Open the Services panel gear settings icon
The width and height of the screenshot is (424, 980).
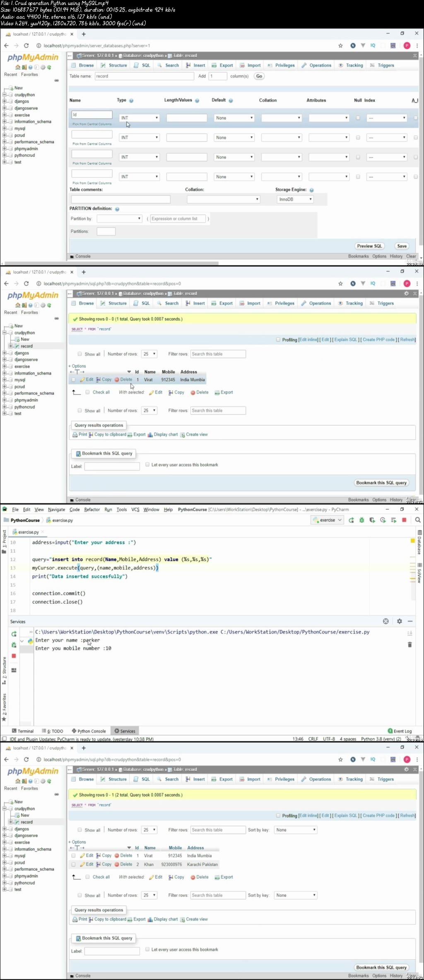(399, 621)
